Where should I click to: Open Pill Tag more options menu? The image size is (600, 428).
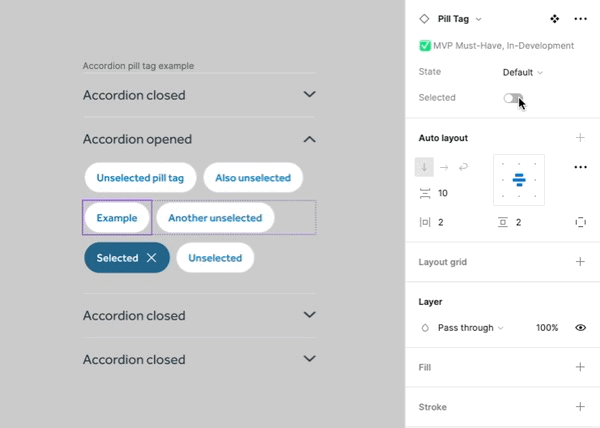(x=581, y=19)
